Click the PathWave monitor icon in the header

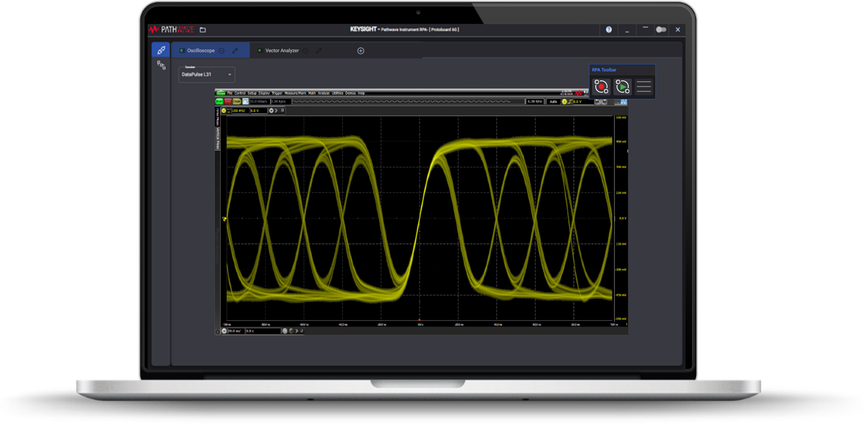coord(202,30)
